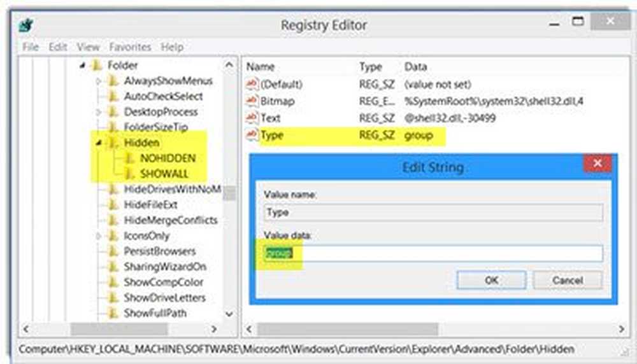Click the HideMergeConflicts folder icon
The width and height of the screenshot is (637, 364).
point(113,220)
